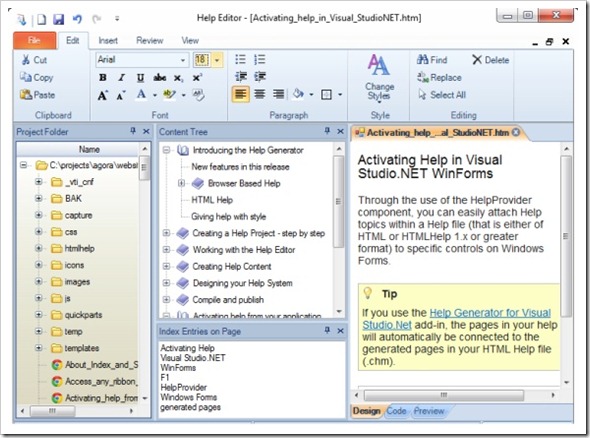This screenshot has width=590, height=438.
Task: Open the Arial font name dropdown
Action: [182, 60]
